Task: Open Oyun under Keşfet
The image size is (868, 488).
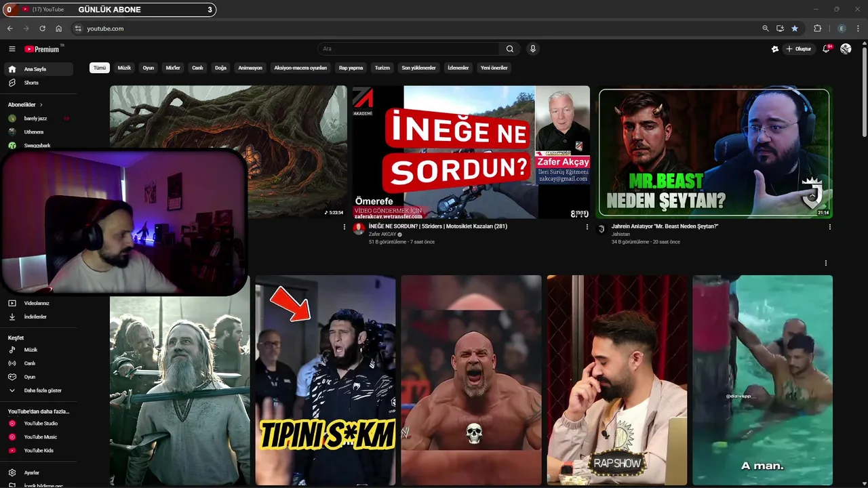Action: point(38,377)
